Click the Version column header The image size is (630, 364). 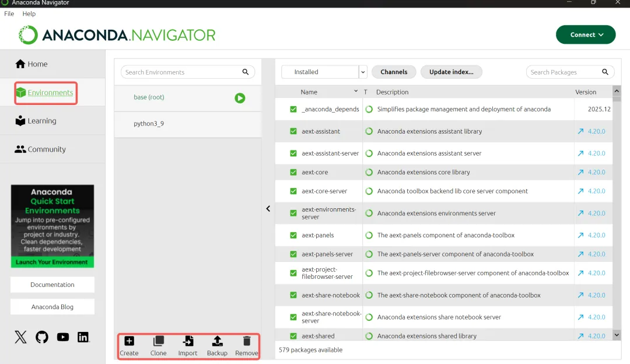586,92
